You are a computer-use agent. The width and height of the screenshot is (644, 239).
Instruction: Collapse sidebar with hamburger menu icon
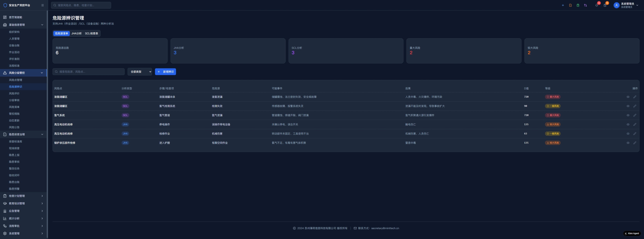coord(43,5)
